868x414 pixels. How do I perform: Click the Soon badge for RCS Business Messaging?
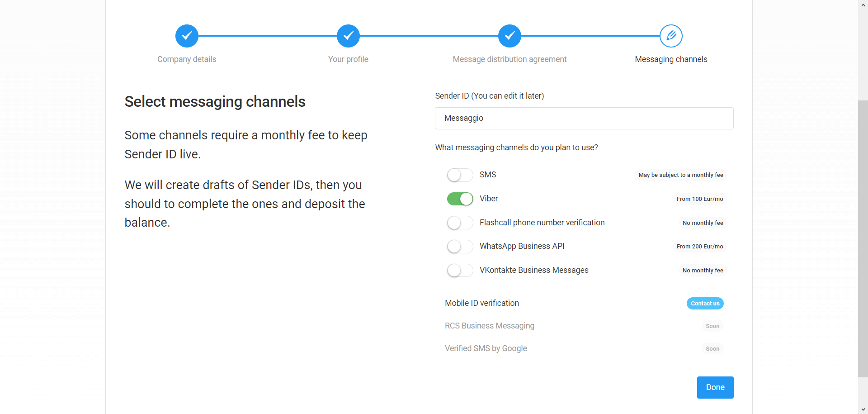[712, 326]
